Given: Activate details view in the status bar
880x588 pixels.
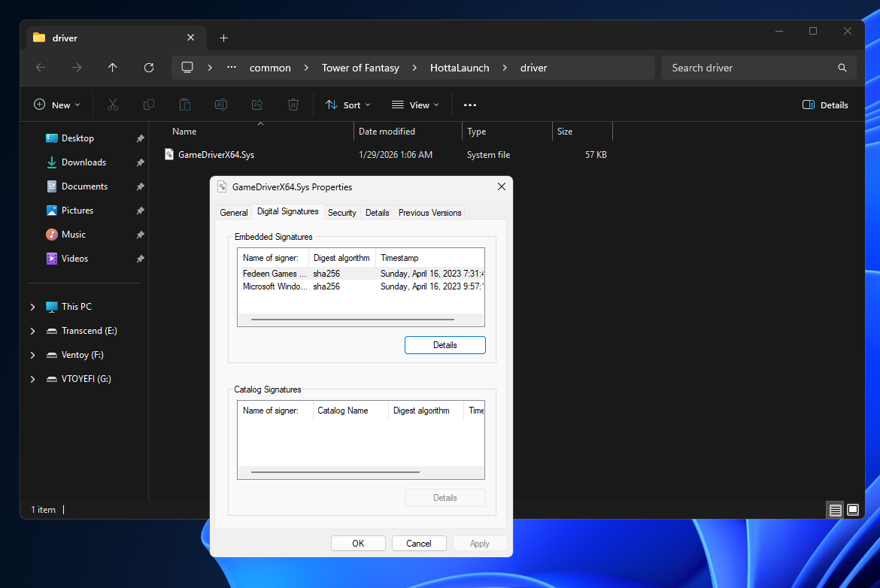Looking at the screenshot, I should click(x=835, y=509).
